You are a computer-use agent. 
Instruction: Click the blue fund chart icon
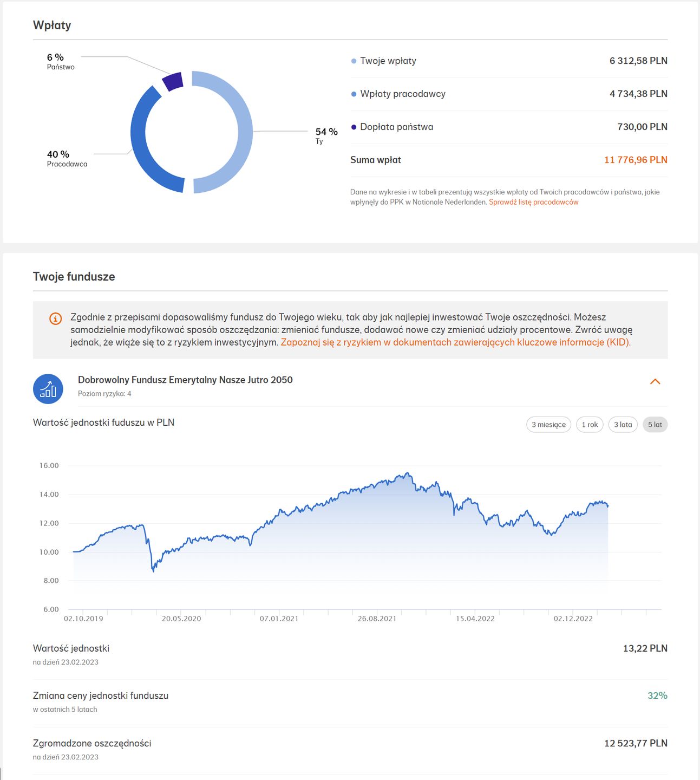pyautogui.click(x=48, y=389)
